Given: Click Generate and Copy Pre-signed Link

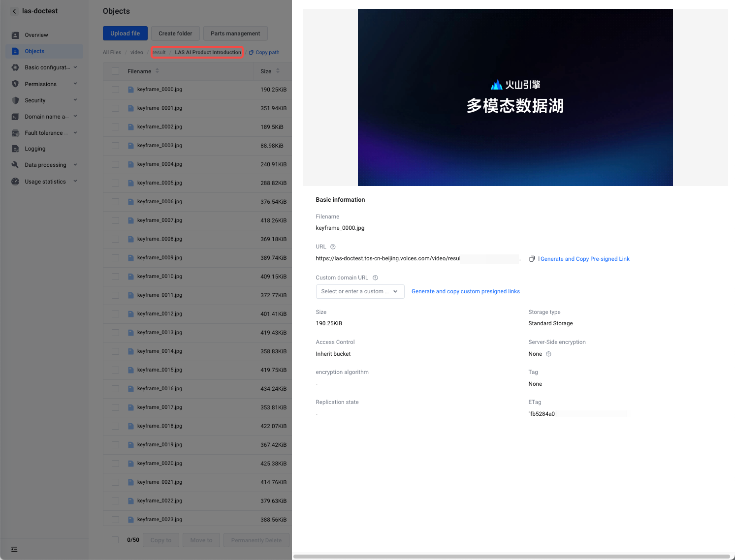Looking at the screenshot, I should click(585, 259).
